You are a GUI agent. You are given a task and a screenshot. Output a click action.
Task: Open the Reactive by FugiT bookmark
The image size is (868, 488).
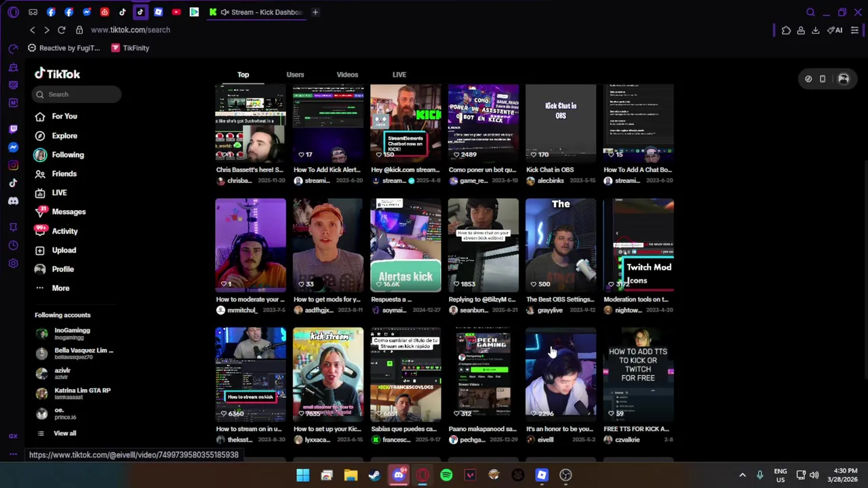(64, 48)
